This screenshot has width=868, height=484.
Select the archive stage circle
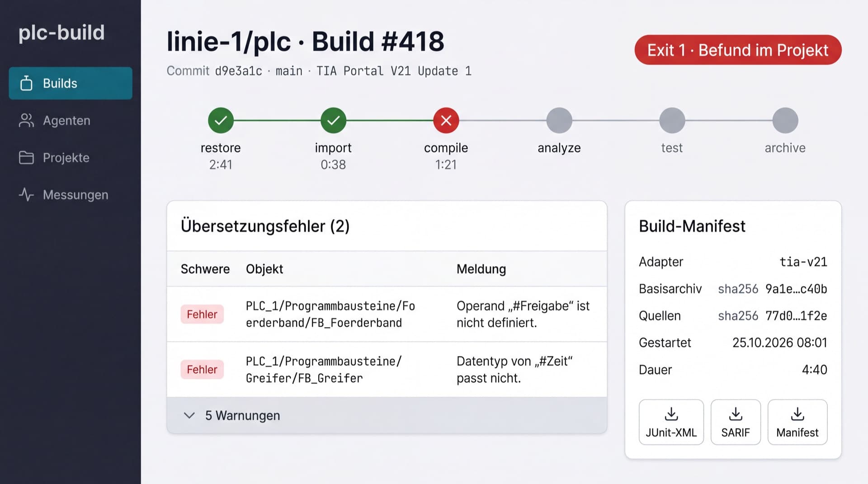coord(785,120)
